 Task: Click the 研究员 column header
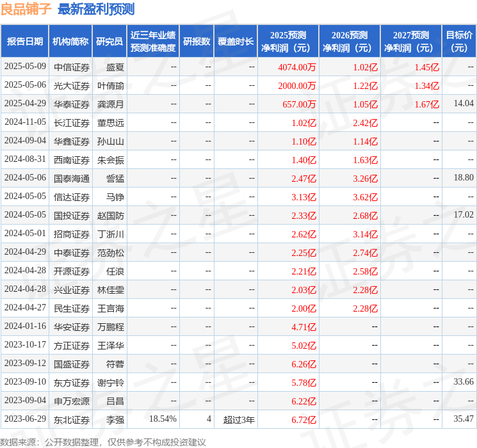(109, 42)
